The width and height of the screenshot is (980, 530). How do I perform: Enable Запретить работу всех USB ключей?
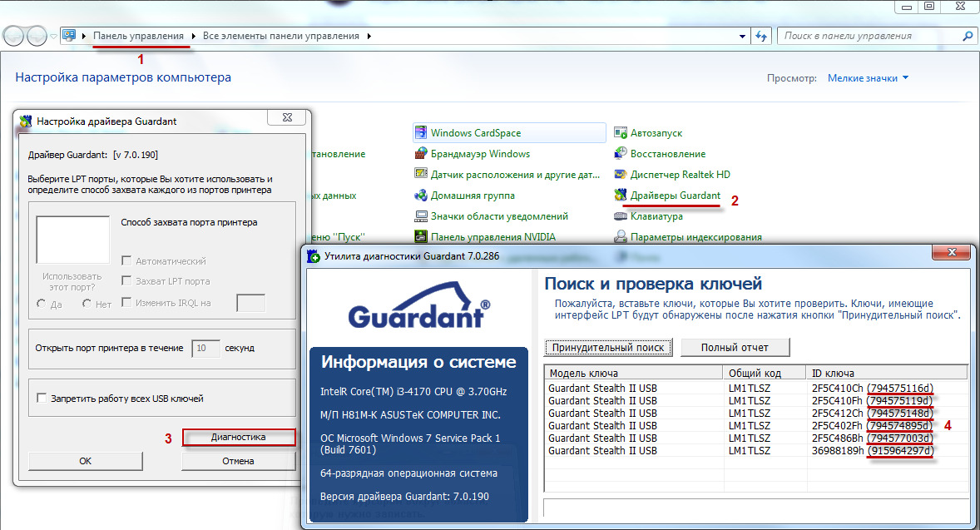tap(42, 399)
